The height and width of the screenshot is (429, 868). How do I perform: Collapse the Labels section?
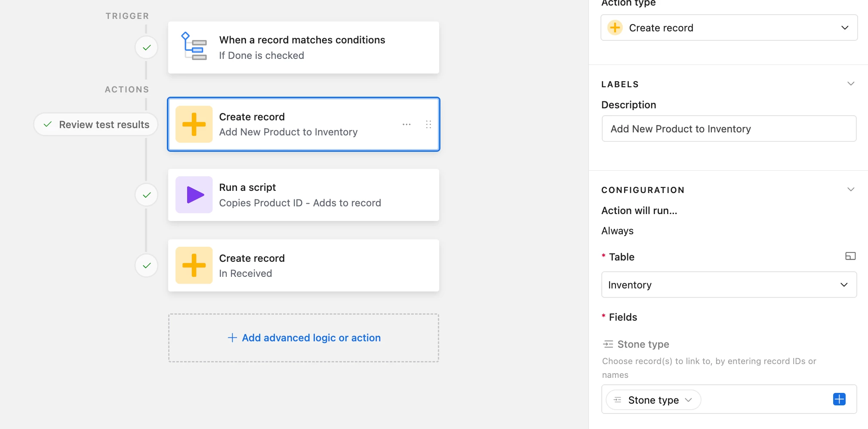850,84
